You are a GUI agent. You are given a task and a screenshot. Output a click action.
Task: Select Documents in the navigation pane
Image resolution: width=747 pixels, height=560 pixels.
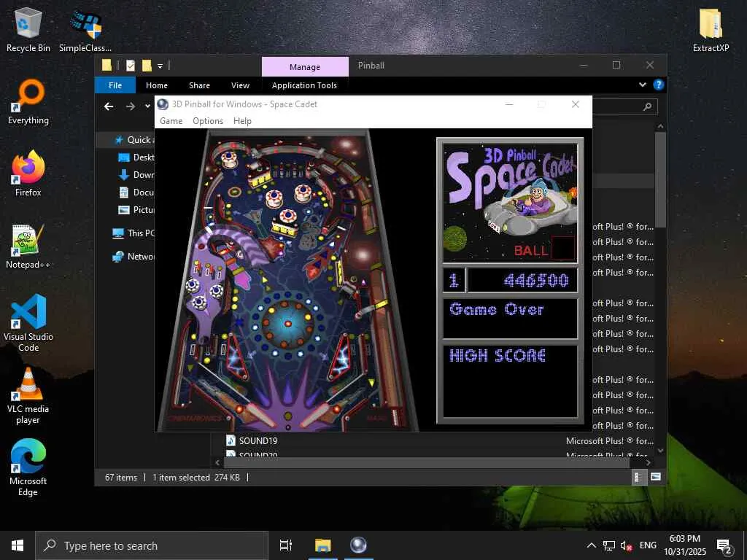pos(136,192)
